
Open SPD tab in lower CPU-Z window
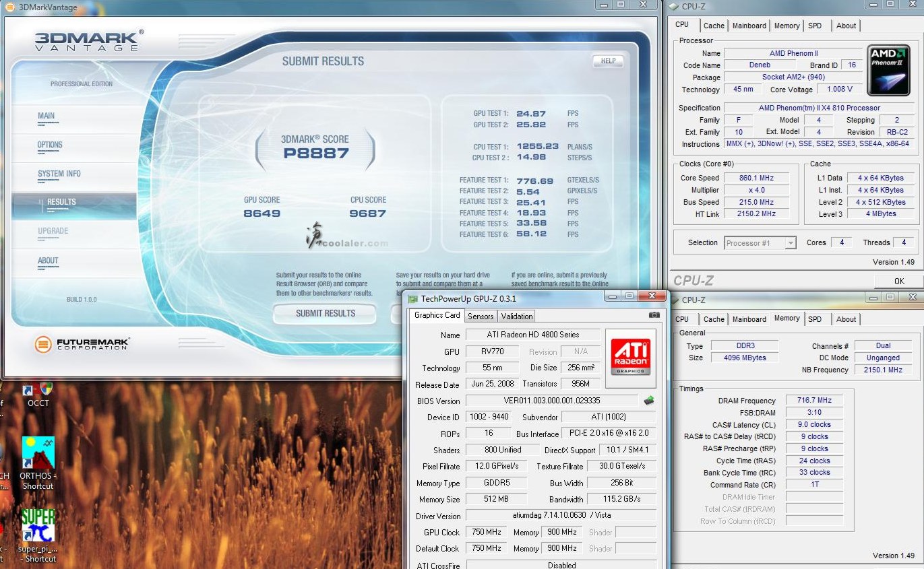(815, 319)
